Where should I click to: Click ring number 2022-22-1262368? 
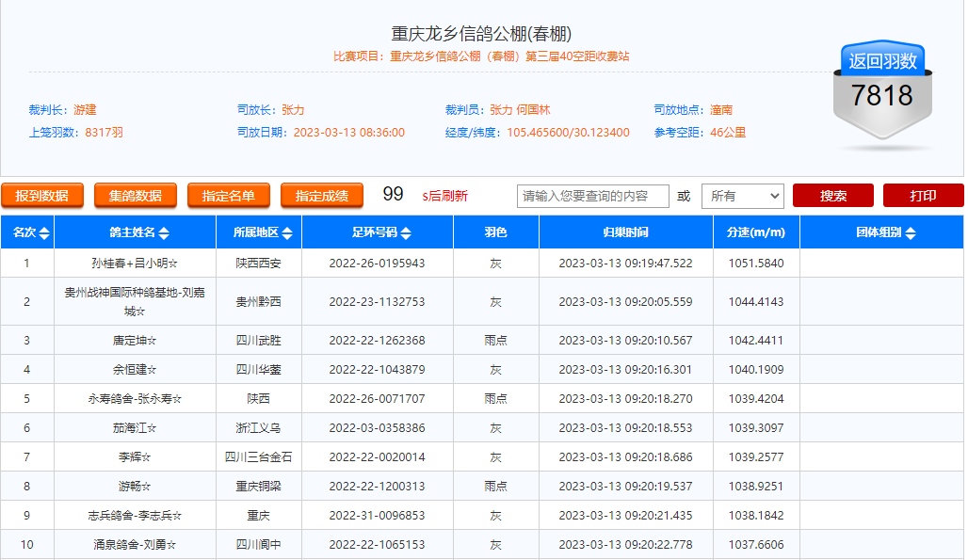click(377, 341)
